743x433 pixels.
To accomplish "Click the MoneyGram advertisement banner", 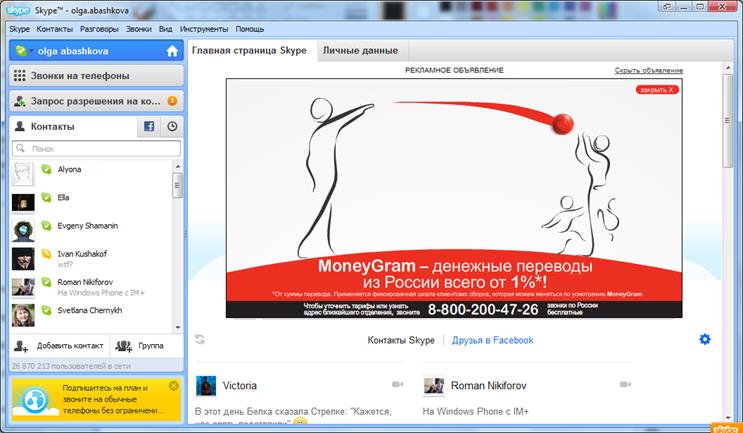I will click(x=454, y=198).
